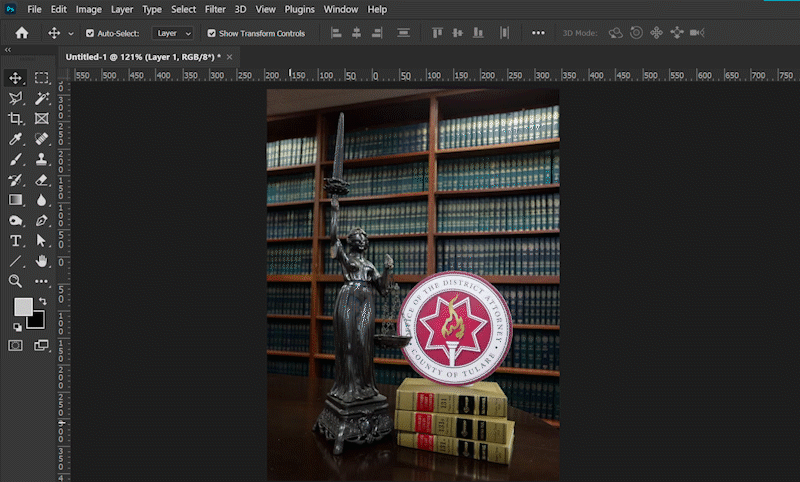The image size is (800, 482).
Task: Open the Type menu
Action: pos(152,9)
